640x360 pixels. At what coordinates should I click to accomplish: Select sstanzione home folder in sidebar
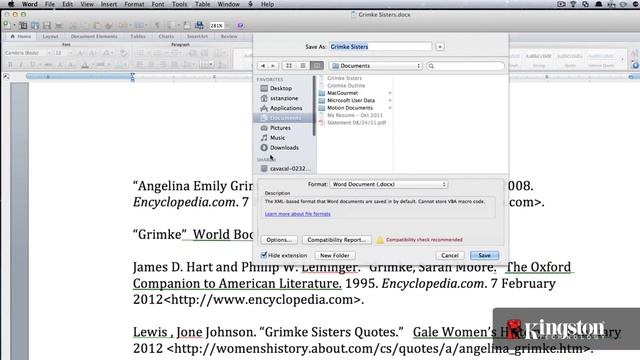point(283,98)
